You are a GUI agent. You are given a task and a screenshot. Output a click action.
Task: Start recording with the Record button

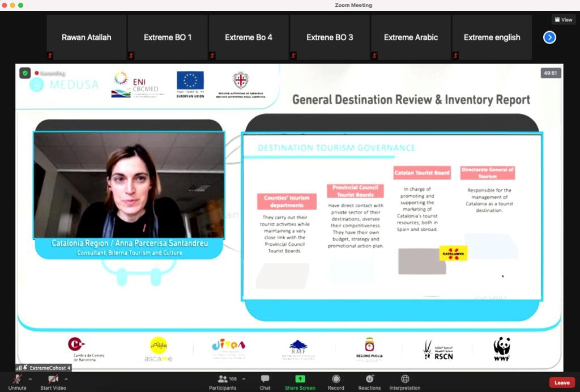point(336,379)
